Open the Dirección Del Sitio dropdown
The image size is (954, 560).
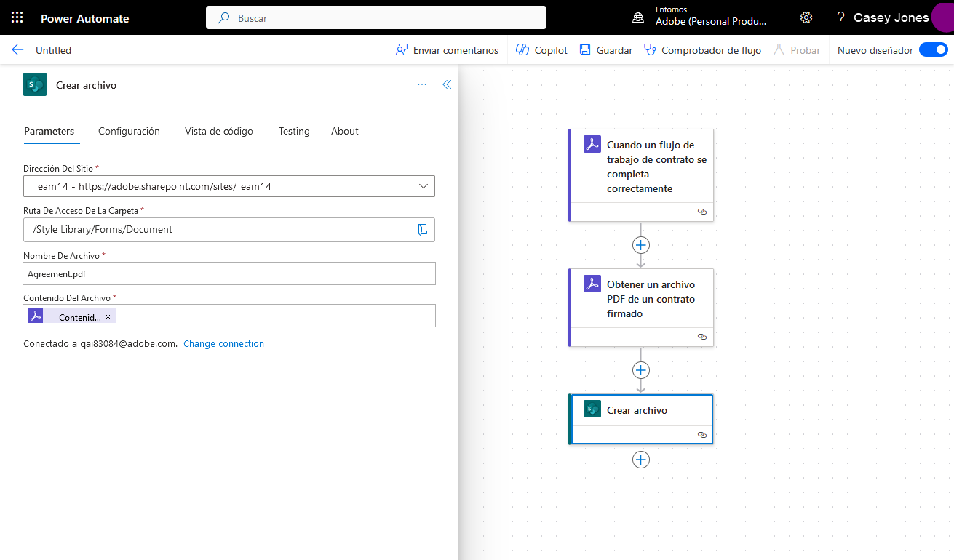pyautogui.click(x=423, y=186)
